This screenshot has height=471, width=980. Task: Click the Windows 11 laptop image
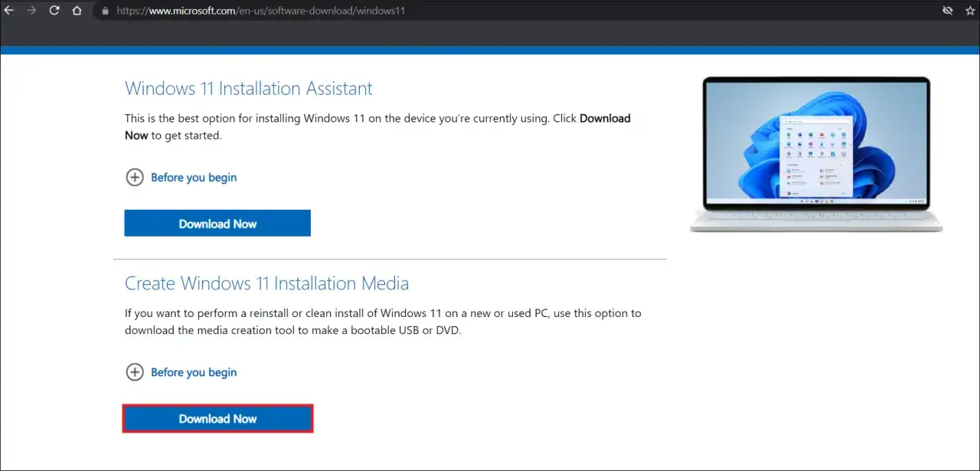pos(816,154)
